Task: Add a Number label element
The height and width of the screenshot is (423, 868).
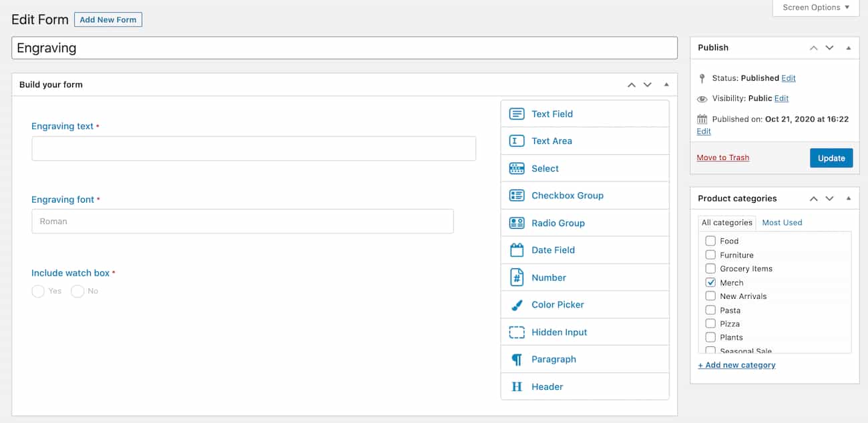Action: tap(549, 278)
